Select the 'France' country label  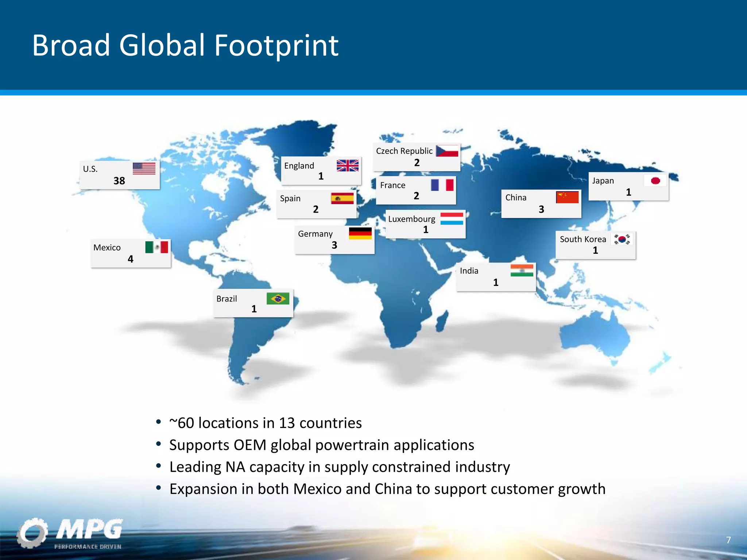pyautogui.click(x=393, y=185)
